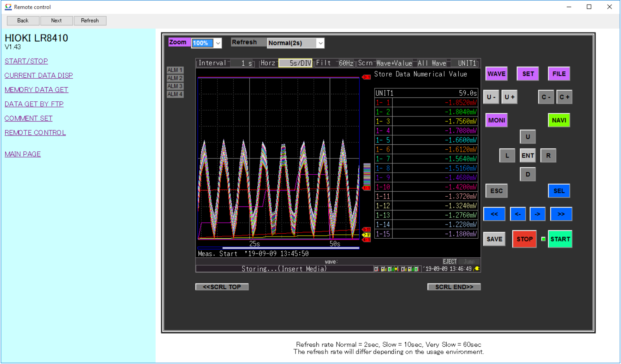Click the ESC key
The height and width of the screenshot is (364, 621).
[496, 191]
